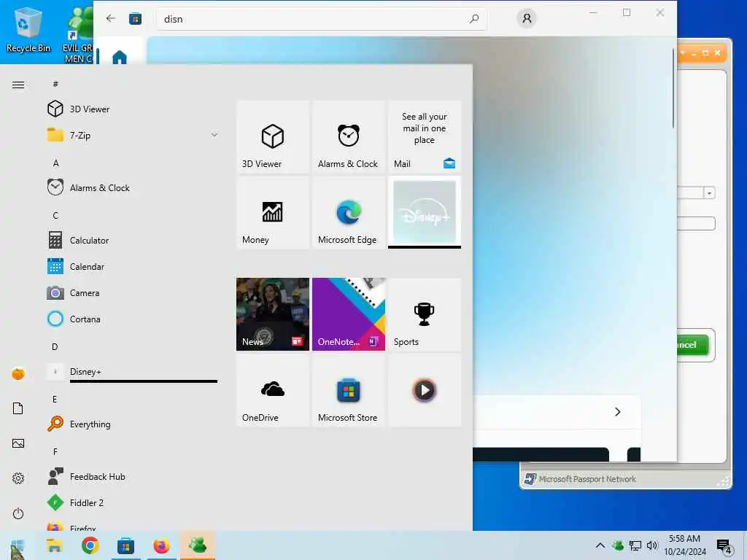747x560 pixels.
Task: Open File Explorer from taskbar
Action: pos(54,545)
